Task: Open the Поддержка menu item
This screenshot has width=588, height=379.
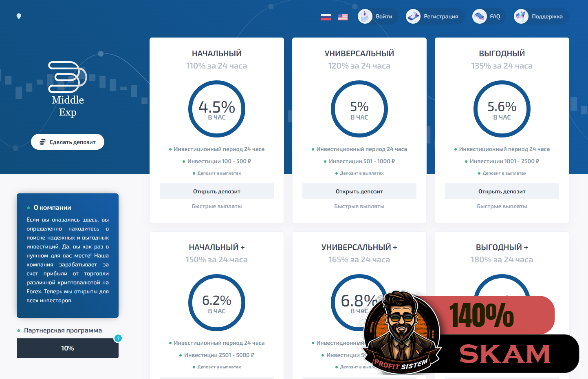Action: [x=547, y=17]
